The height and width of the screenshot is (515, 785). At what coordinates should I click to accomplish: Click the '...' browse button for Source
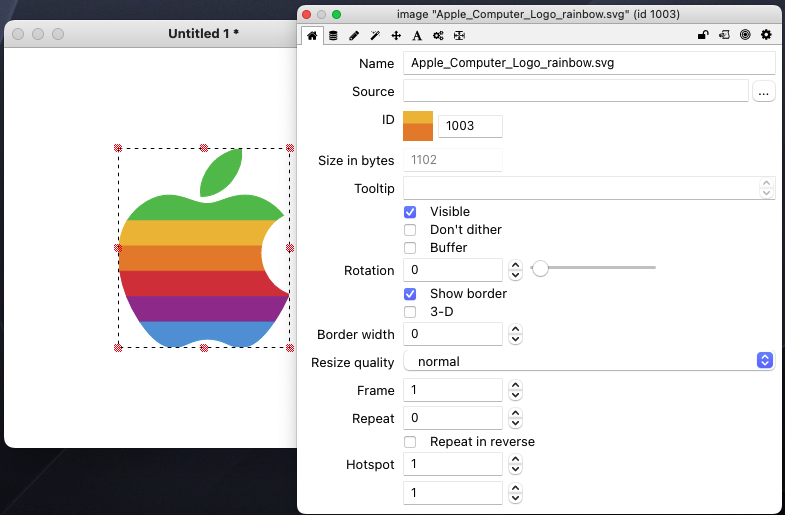pyautogui.click(x=763, y=92)
